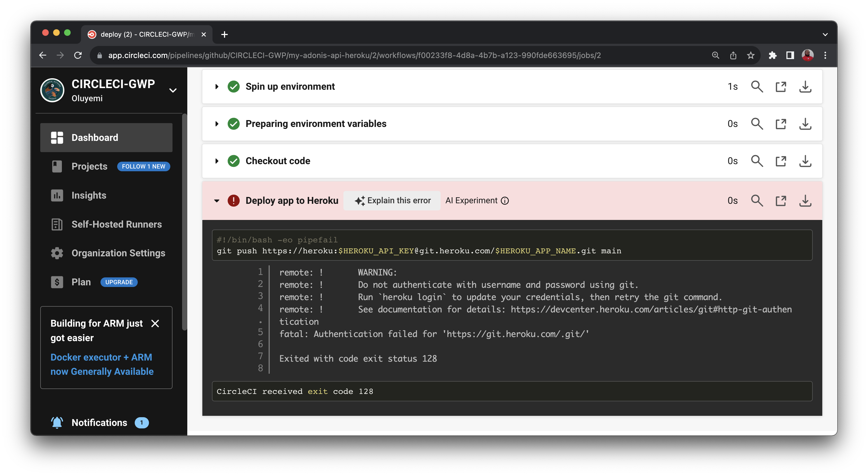The height and width of the screenshot is (476, 868).
Task: Click the browser extensions puzzle icon
Action: (x=772, y=55)
